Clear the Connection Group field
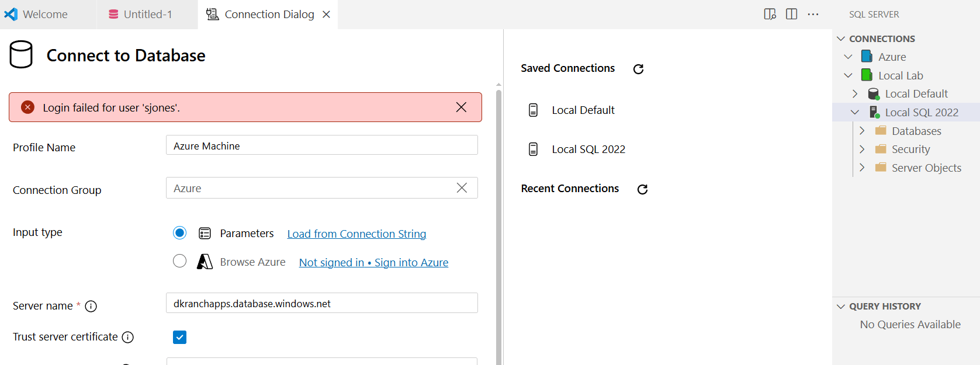Image resolution: width=980 pixels, height=365 pixels. pos(462,188)
